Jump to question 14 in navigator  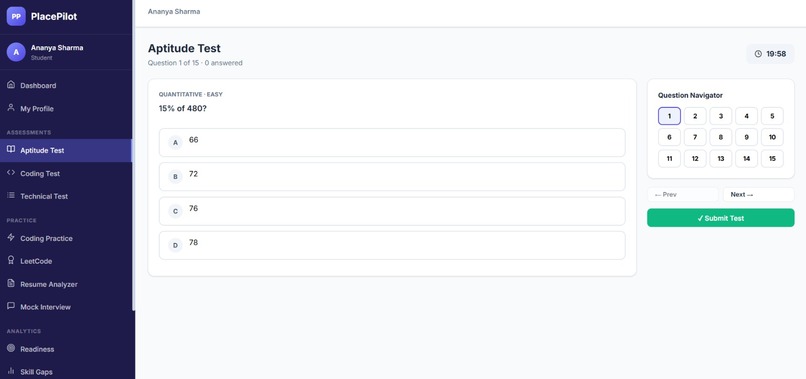coord(746,158)
